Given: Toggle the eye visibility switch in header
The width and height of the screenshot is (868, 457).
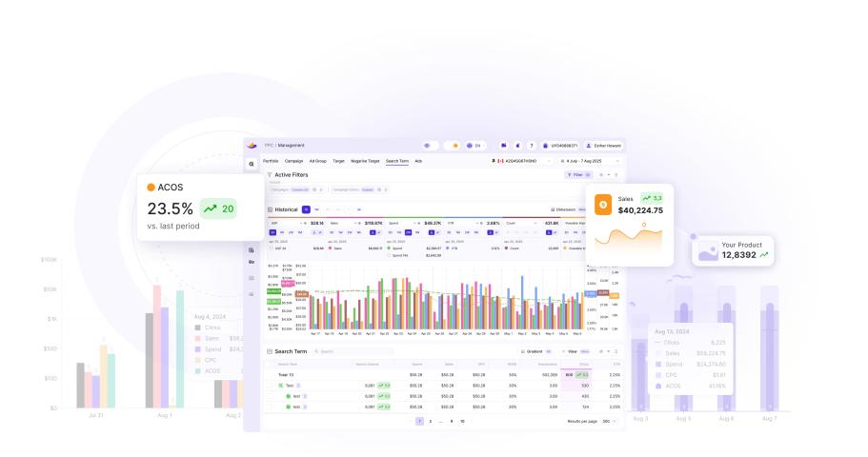Looking at the screenshot, I should (428, 146).
